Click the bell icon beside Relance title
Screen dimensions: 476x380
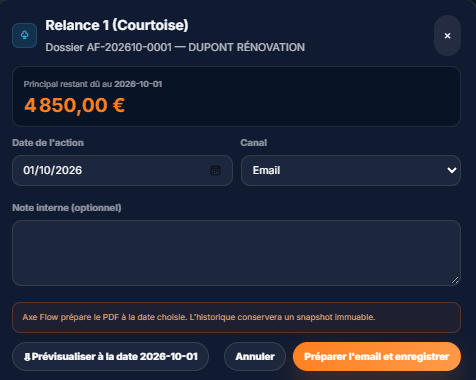[x=24, y=35]
